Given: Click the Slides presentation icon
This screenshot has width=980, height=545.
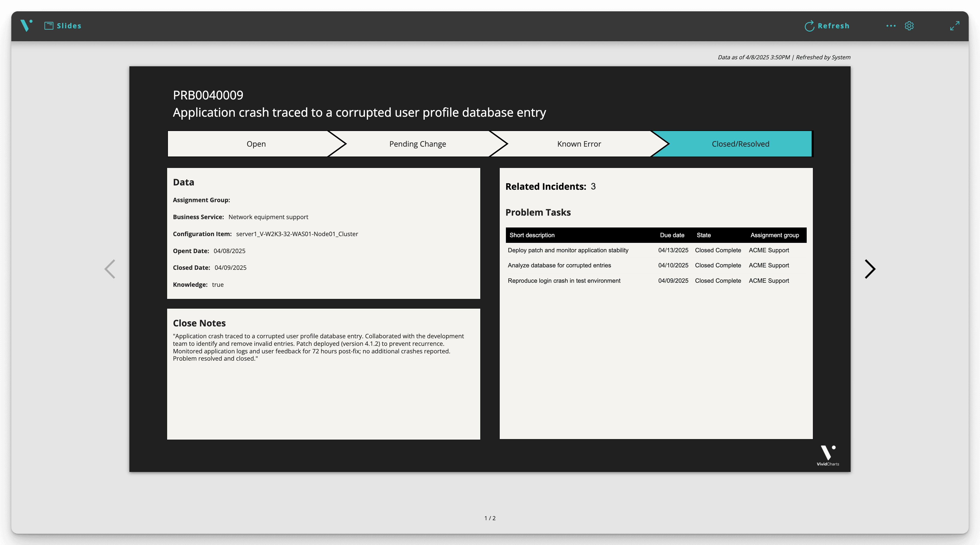Looking at the screenshot, I should point(49,26).
